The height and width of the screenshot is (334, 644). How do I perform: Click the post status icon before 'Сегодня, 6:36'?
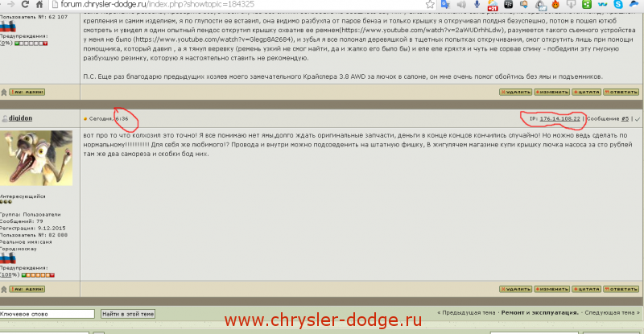(85, 119)
